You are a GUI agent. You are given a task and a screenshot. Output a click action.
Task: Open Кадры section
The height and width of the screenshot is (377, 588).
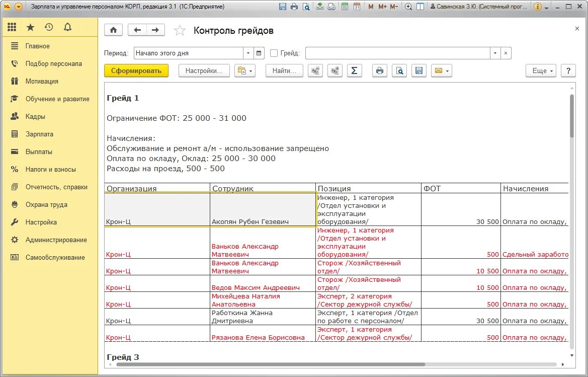[x=50, y=117]
